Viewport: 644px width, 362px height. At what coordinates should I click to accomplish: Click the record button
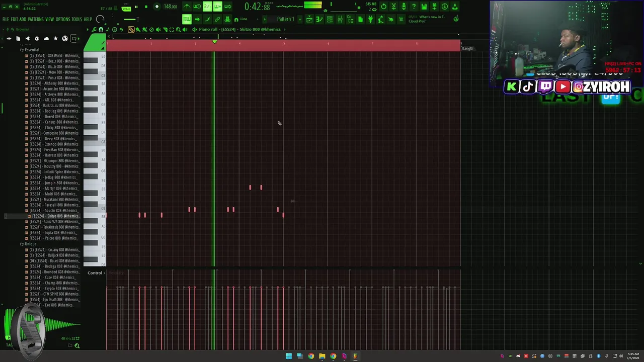click(x=156, y=7)
